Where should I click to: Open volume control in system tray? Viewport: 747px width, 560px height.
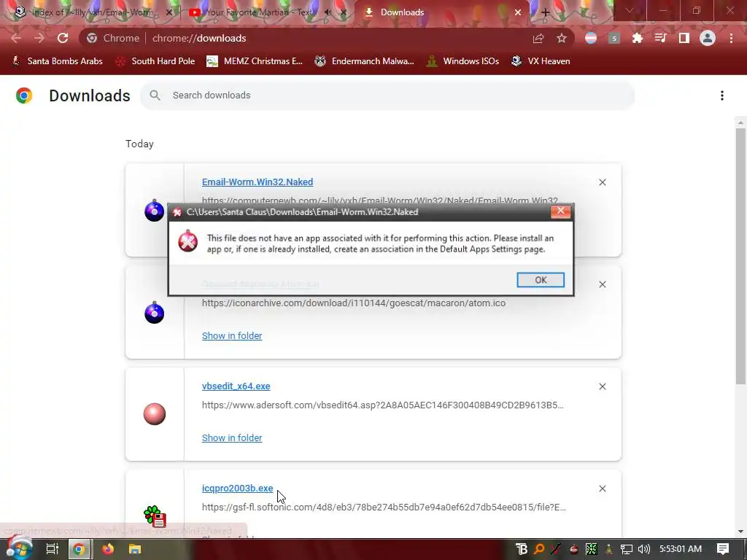click(x=643, y=549)
